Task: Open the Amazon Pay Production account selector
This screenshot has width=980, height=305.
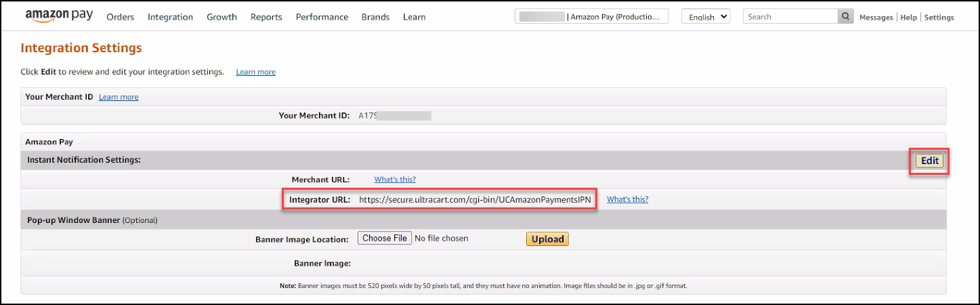Action: click(x=591, y=17)
